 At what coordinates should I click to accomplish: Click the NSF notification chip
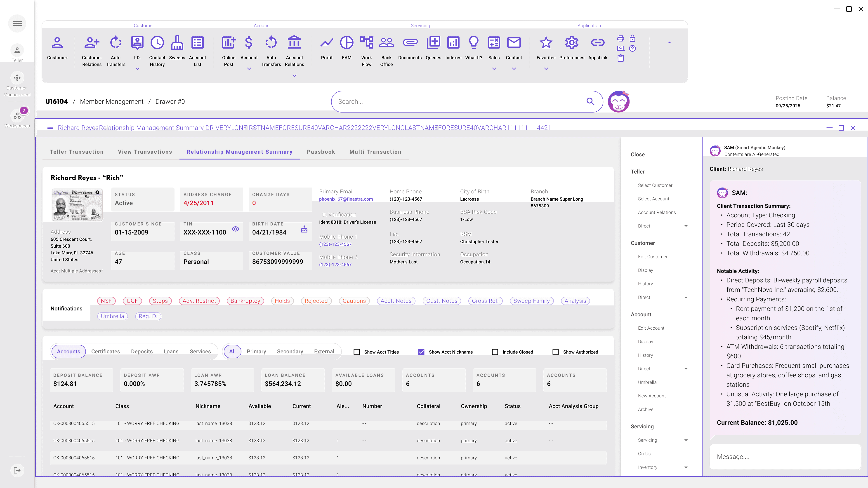(106, 301)
